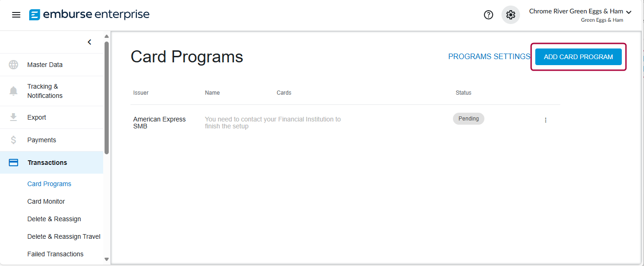Open the hamburger navigation menu
Viewport: 644px width, 266px height.
tap(16, 14)
